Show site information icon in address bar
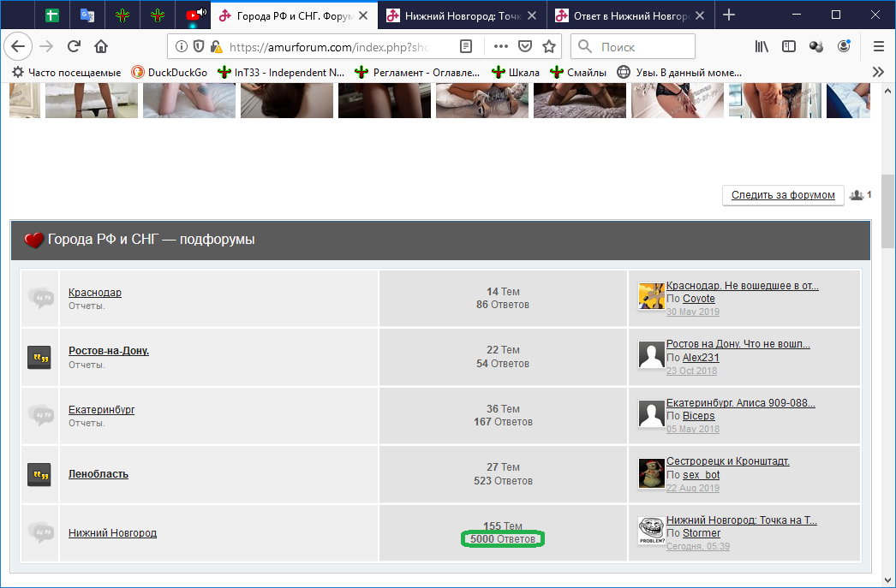Viewport: 896px width, 588px height. click(x=182, y=46)
